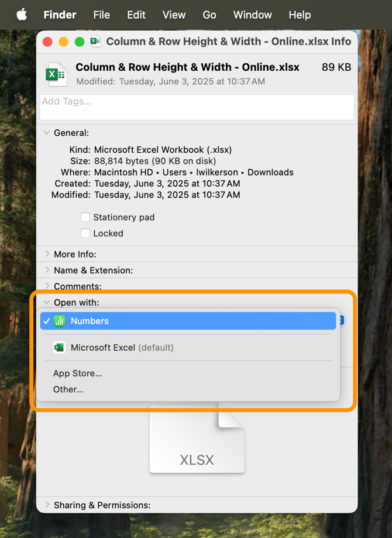Choose Microsoft Excel (default) option
Image resolution: width=392 pixels, height=538 pixels.
188,348
